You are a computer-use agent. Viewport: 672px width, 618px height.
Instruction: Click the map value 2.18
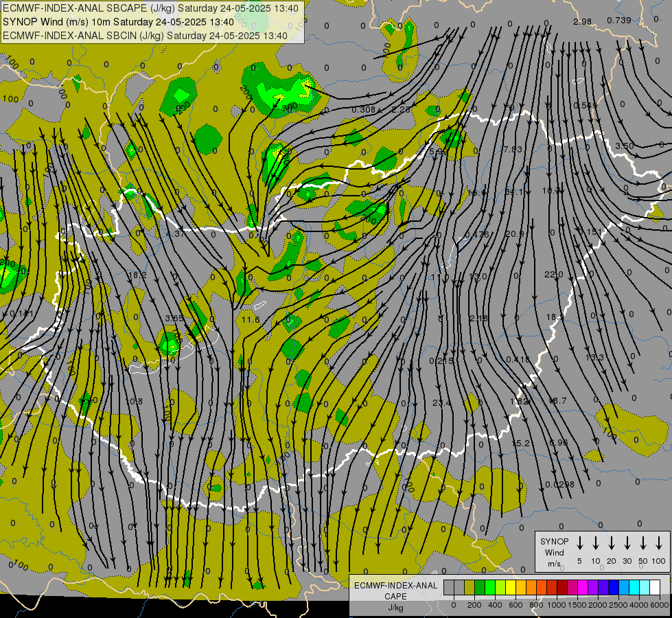pyautogui.click(x=478, y=318)
